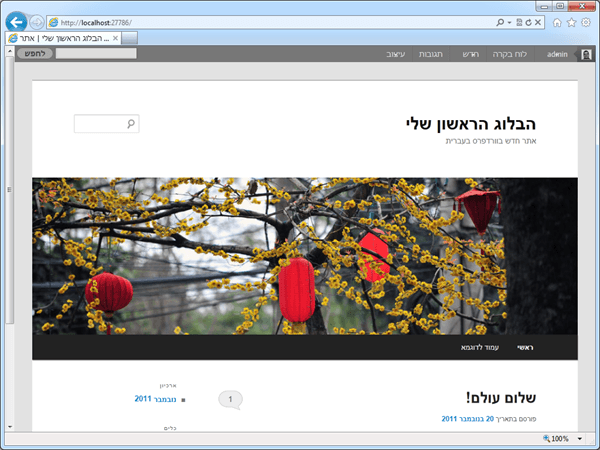The height and width of the screenshot is (450, 600).
Task: Maximize the browser window
Action: [x=560, y=6]
